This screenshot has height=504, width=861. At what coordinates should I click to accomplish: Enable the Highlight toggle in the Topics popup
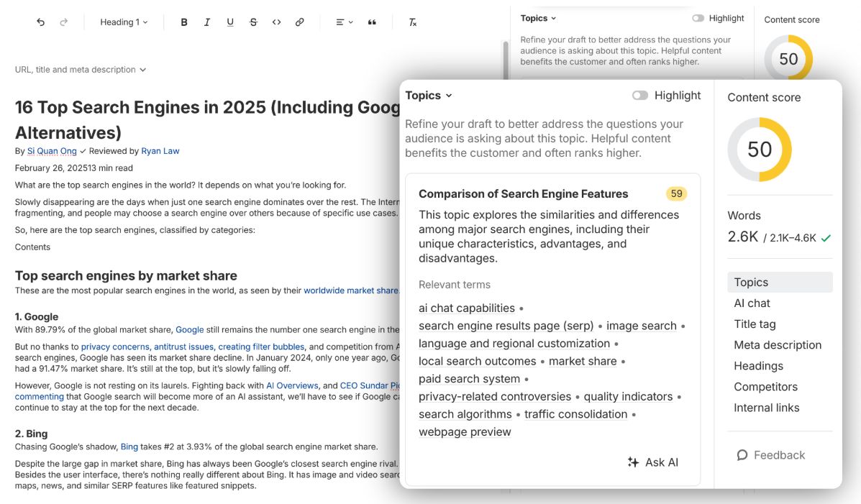(641, 95)
